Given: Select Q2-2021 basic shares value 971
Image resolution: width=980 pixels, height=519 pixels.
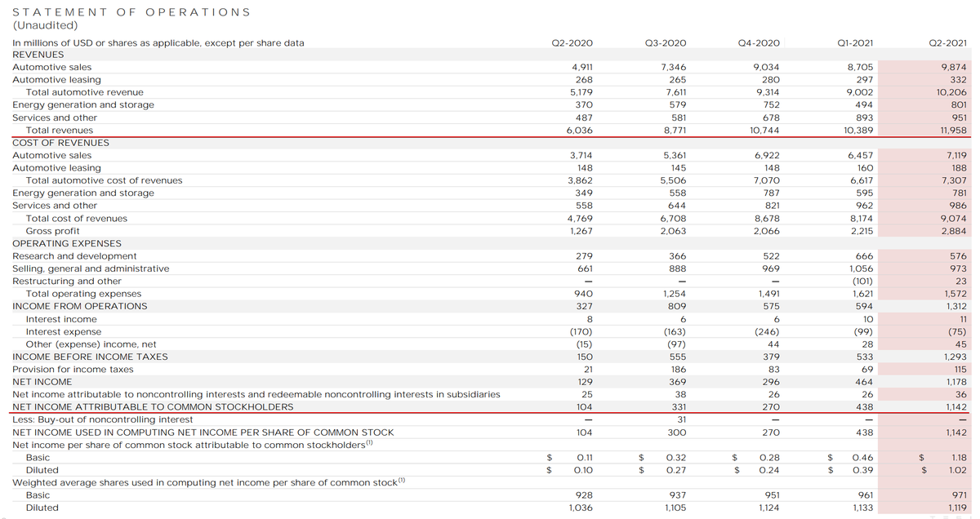Looking at the screenshot, I should tap(960, 495).
